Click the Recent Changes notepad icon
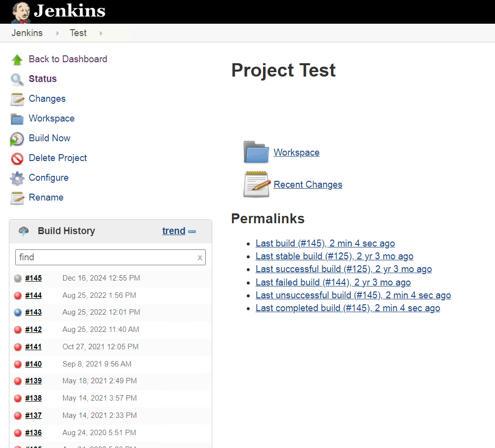Screen dimensions: 495x448 pyautogui.click(x=256, y=184)
